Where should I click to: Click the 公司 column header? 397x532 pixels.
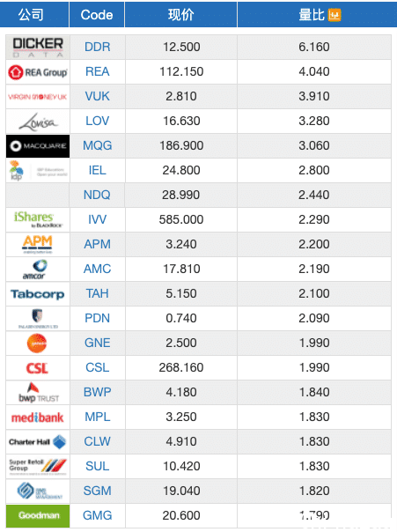(31, 14)
